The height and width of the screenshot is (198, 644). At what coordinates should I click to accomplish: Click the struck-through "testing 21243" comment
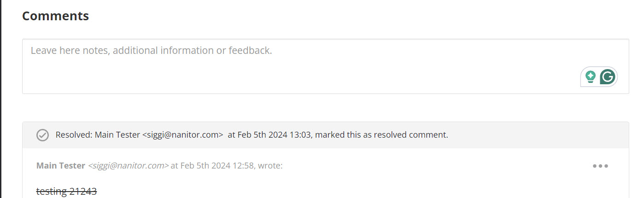pos(66,192)
